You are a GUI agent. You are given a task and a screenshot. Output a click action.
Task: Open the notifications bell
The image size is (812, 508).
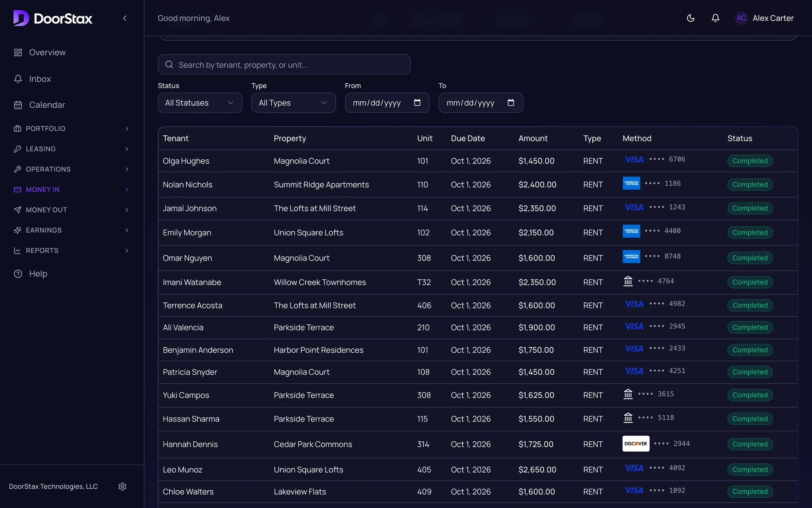click(x=715, y=18)
